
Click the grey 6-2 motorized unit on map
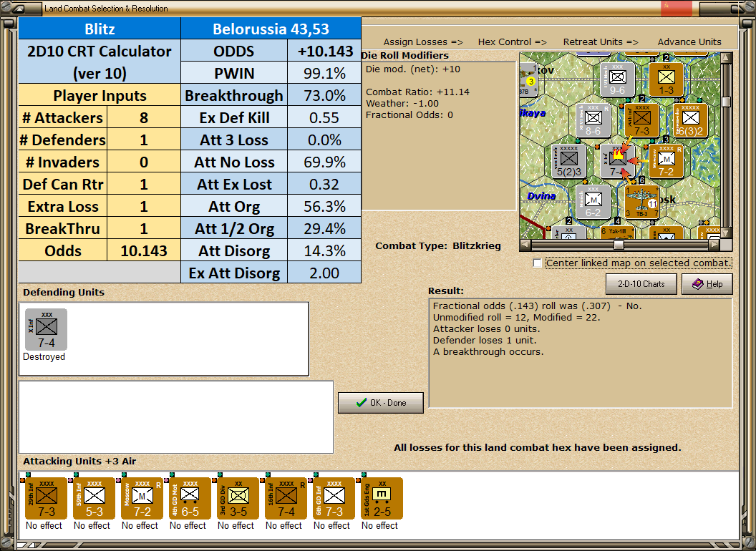coord(593,202)
